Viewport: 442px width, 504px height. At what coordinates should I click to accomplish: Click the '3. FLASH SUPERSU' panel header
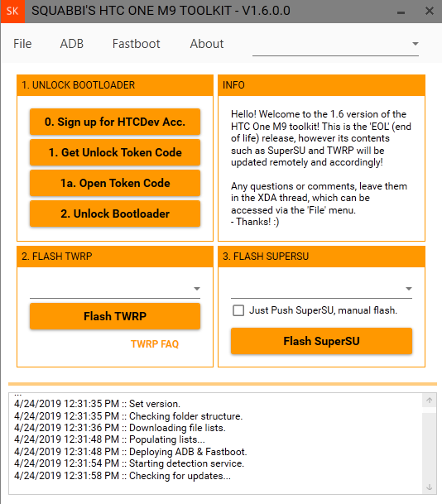[x=321, y=257]
